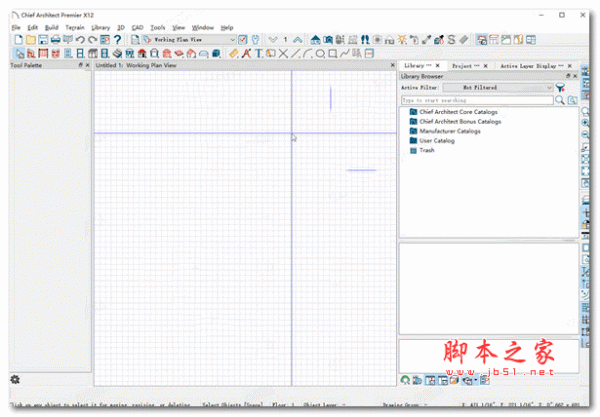The image size is (600, 417).
Task: Open the CAD menu
Action: (137, 27)
